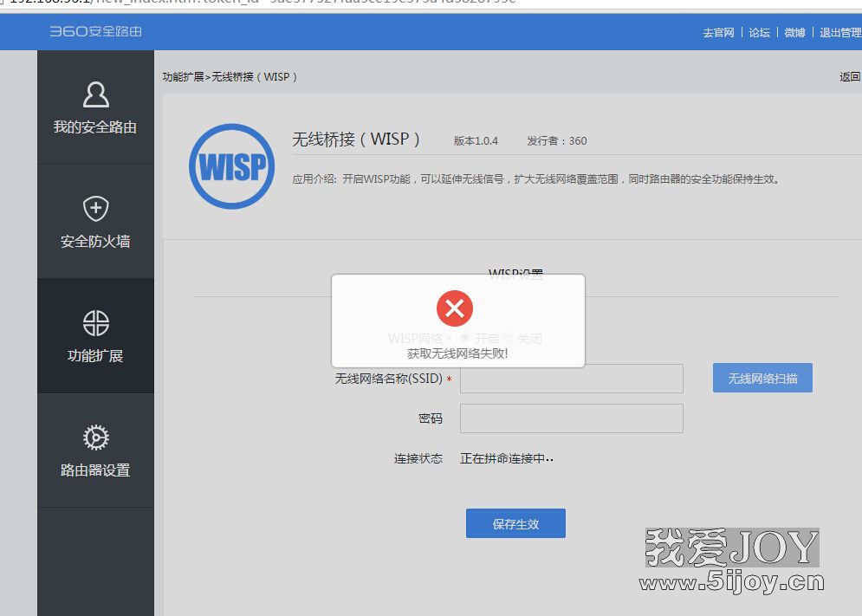Open 路由器设置 gear icon
Viewport: 862px width, 616px height.
click(x=95, y=438)
